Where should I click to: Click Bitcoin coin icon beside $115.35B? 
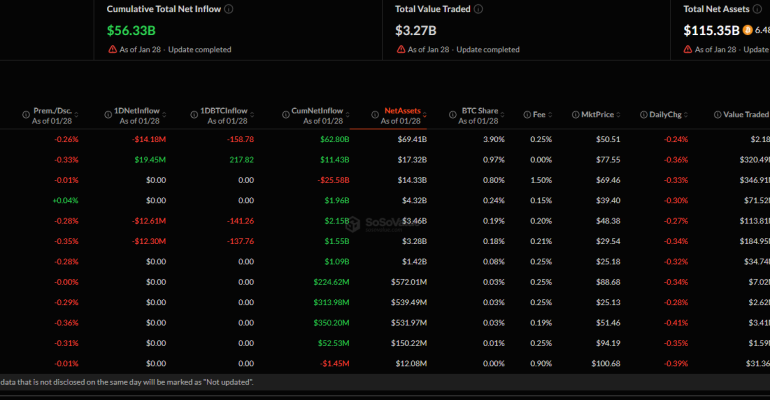[747, 30]
